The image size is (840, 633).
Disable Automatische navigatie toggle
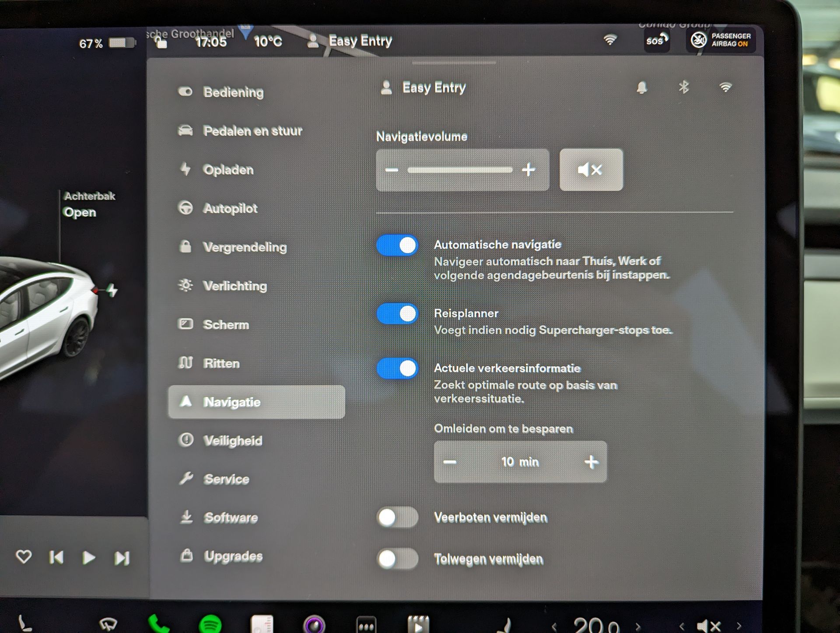tap(397, 245)
